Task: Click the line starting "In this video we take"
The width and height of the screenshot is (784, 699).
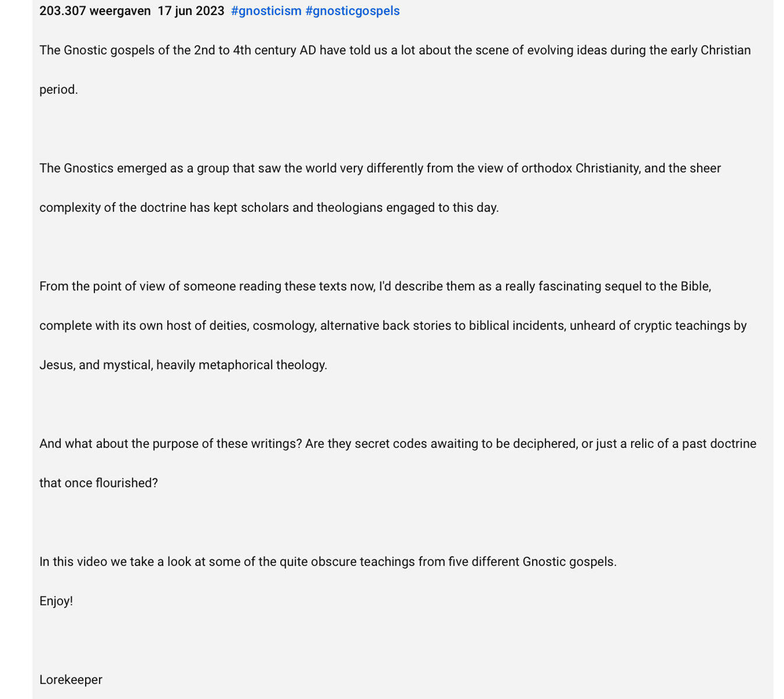Action: click(x=328, y=562)
